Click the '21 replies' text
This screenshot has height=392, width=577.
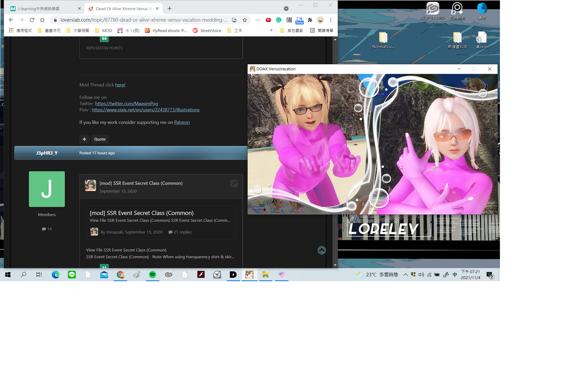pos(183,232)
